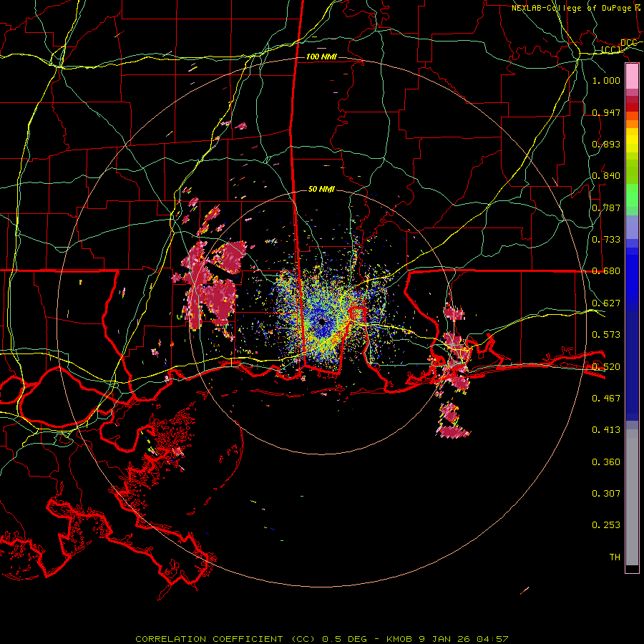This screenshot has width=644, height=644.
Task: Click the DCC label at the top right
Action: (x=629, y=43)
